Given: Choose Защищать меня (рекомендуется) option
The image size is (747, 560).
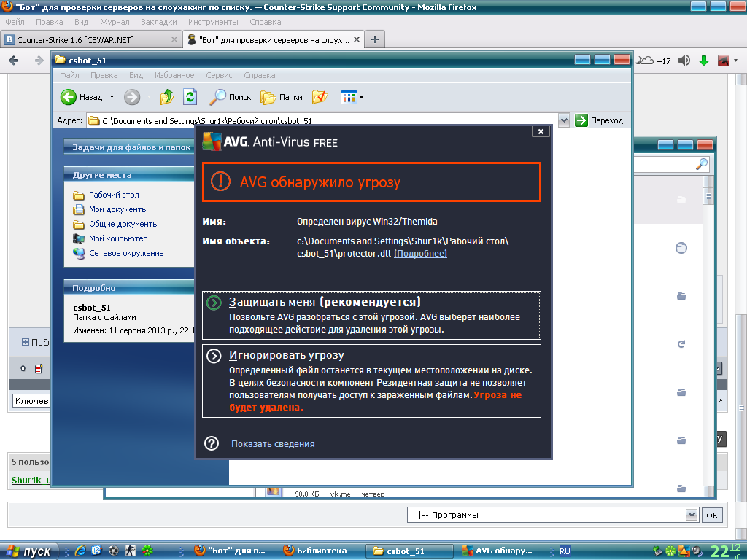Looking at the screenshot, I should (371, 315).
